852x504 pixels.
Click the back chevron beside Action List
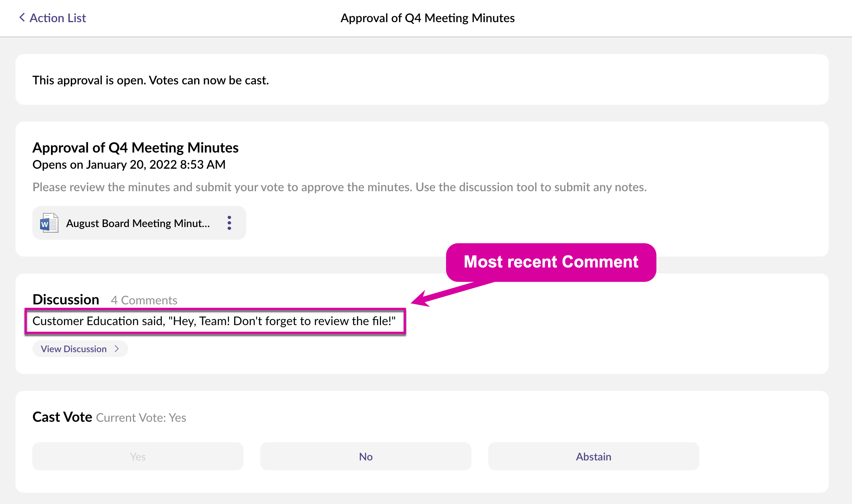(x=22, y=18)
